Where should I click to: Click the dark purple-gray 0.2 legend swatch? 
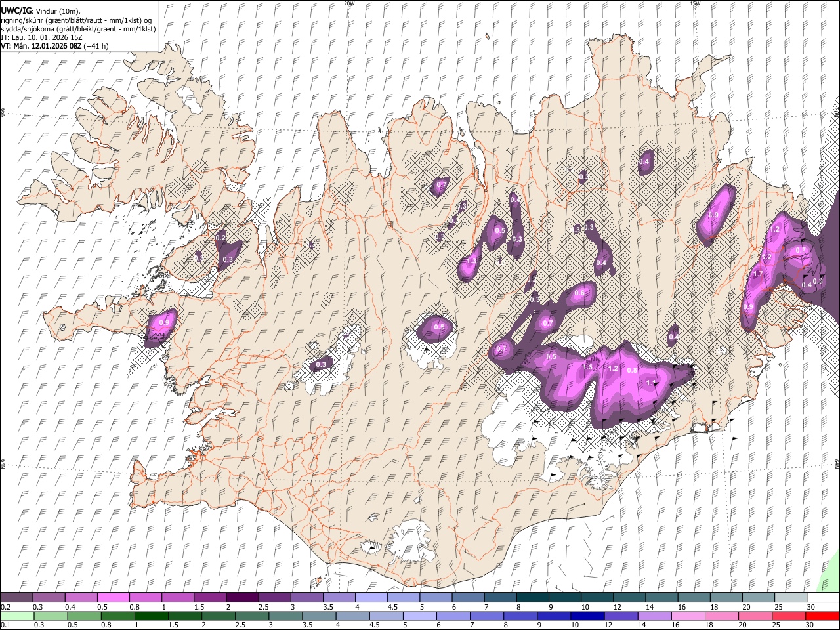[x=16, y=597]
